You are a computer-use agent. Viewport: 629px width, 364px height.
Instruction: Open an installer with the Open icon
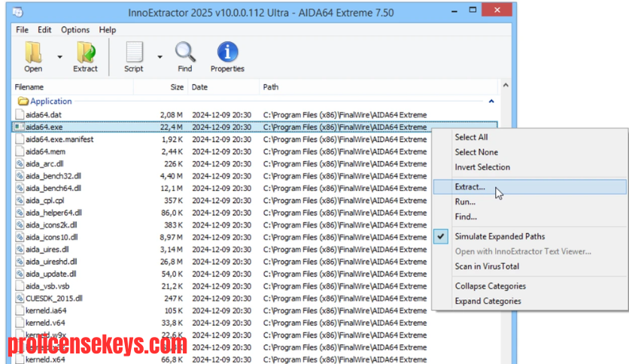coord(33,53)
